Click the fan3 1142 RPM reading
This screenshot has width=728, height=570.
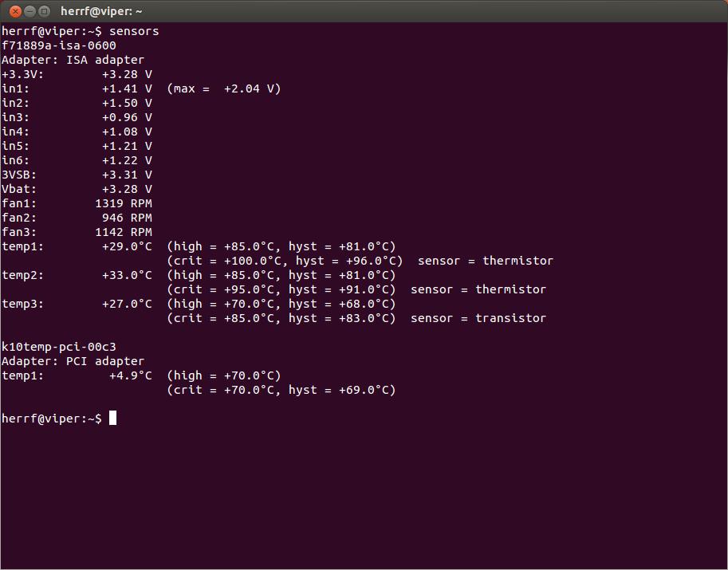pos(123,232)
